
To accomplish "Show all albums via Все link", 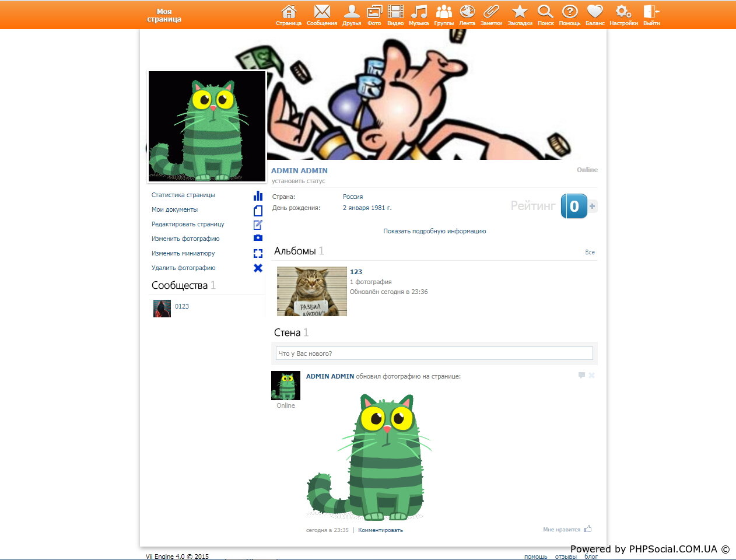I will tap(590, 252).
